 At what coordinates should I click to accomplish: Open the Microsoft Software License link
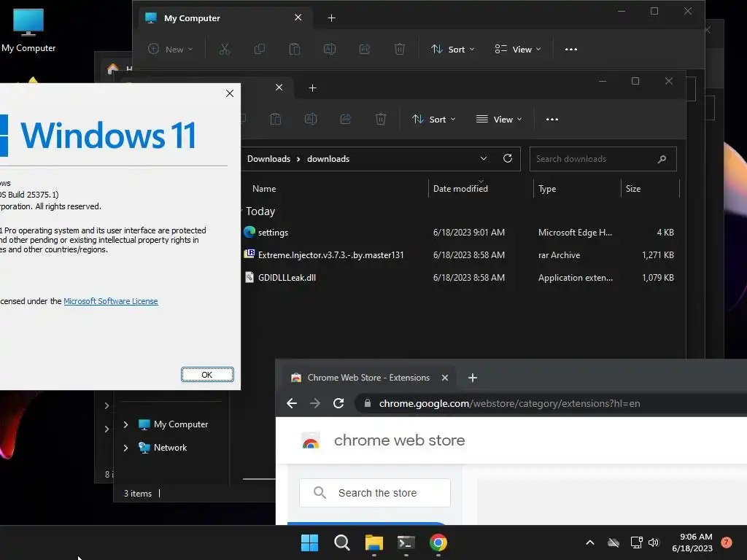point(111,301)
